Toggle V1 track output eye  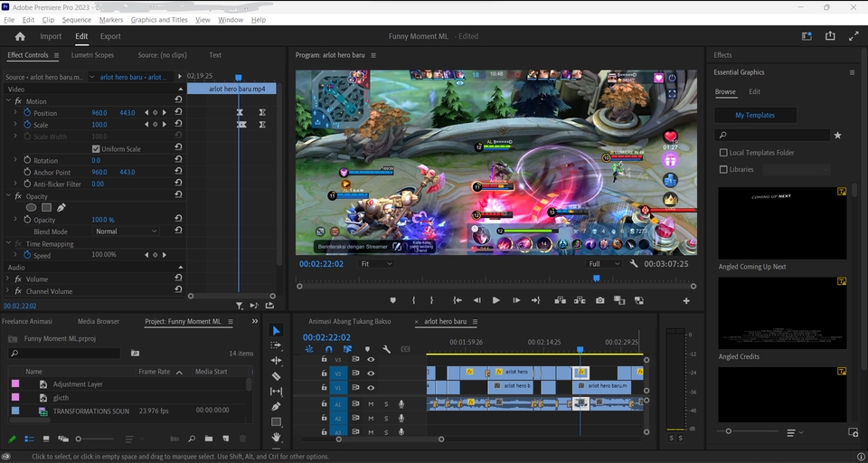[x=371, y=388]
